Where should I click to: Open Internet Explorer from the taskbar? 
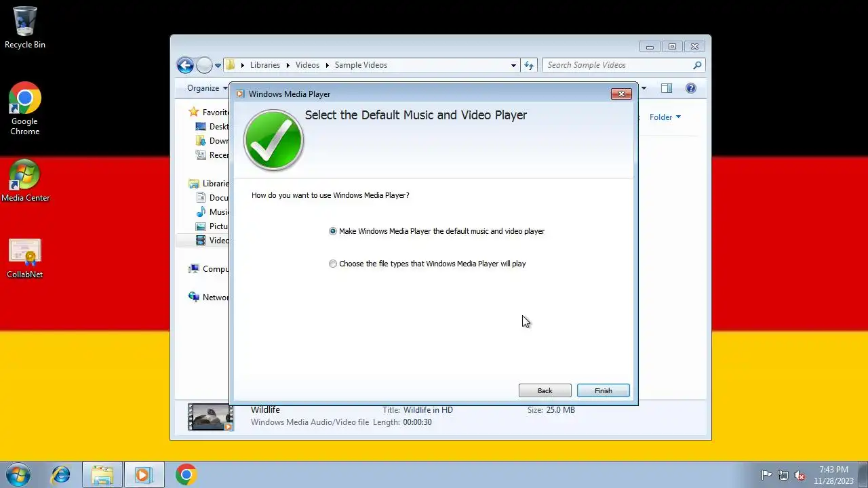click(x=60, y=474)
